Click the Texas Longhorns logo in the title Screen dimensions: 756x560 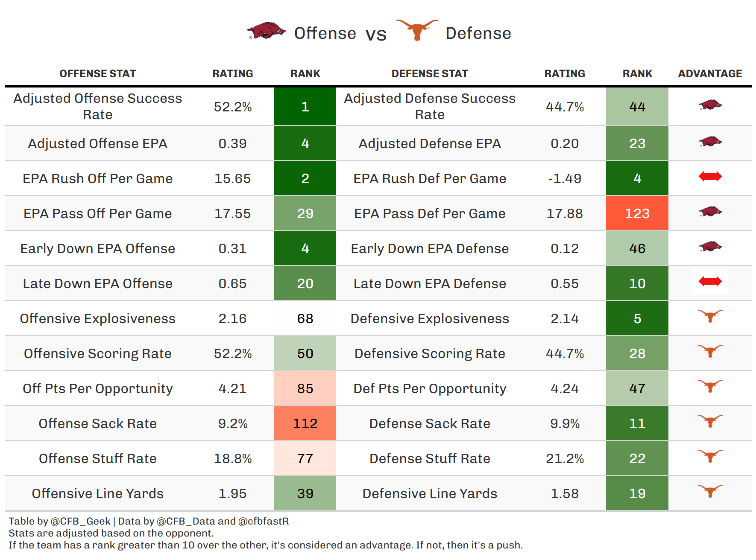pyautogui.click(x=417, y=30)
